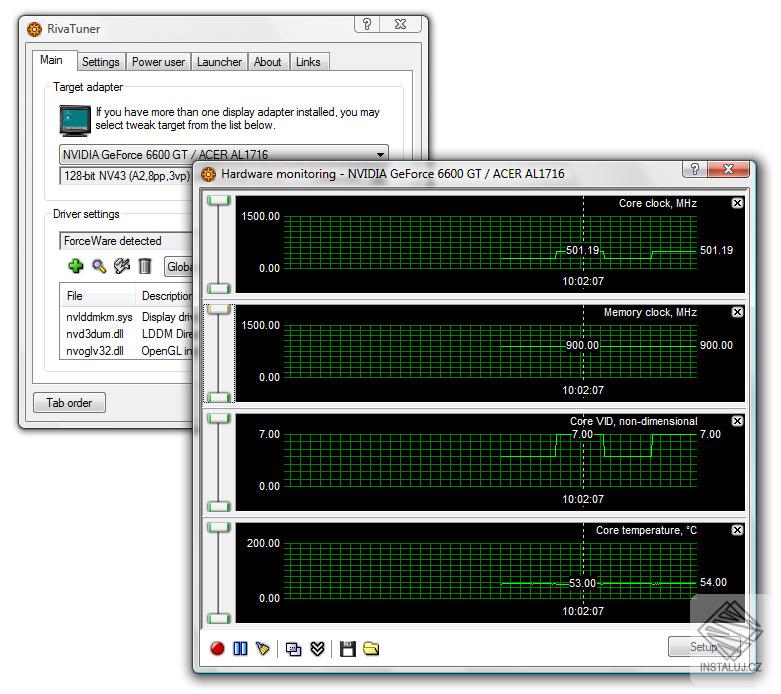Open the Power user tab
This screenshot has height=694, width=781.
coord(158,62)
